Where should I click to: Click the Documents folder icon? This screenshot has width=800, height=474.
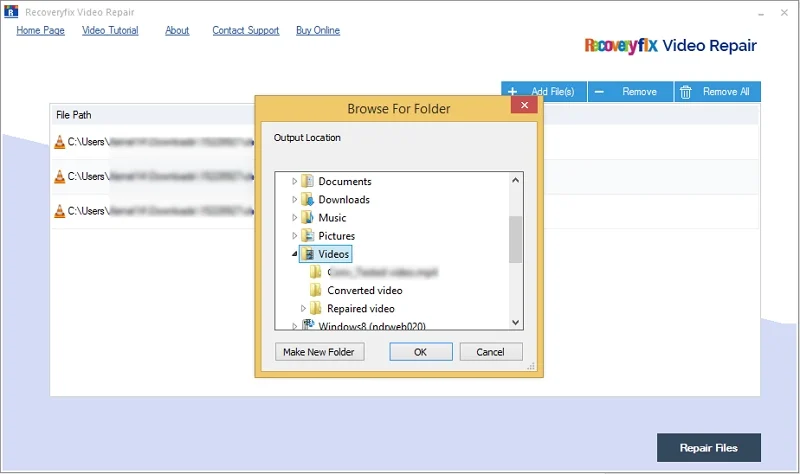point(307,181)
